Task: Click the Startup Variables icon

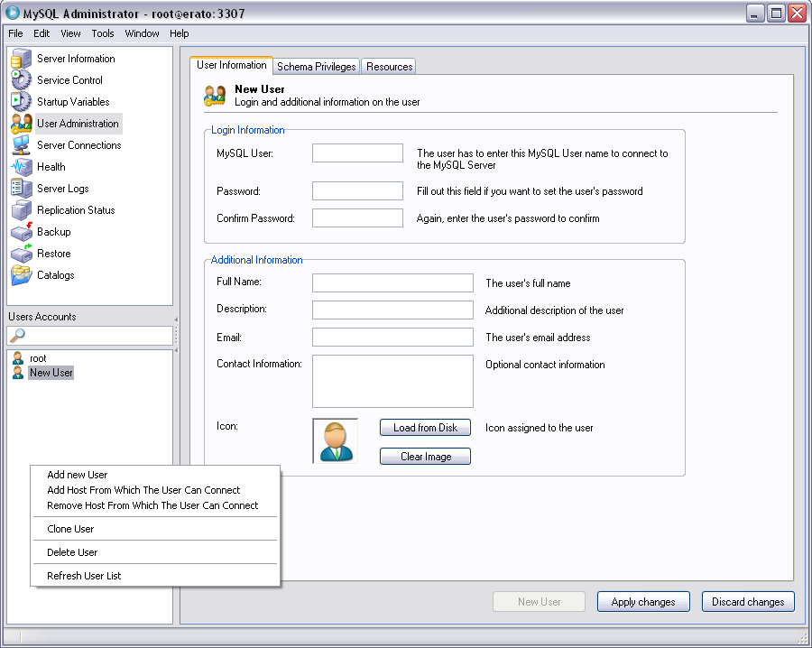Action: click(x=22, y=102)
